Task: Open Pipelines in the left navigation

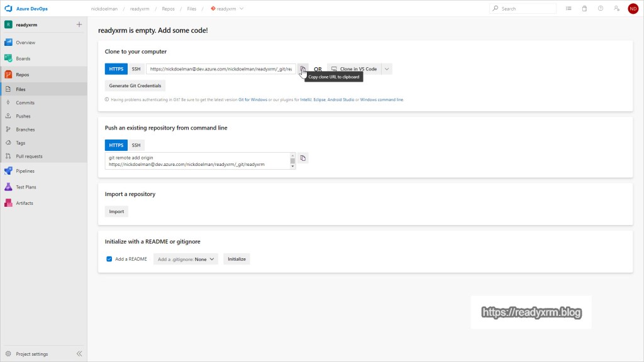Action: coord(25,171)
